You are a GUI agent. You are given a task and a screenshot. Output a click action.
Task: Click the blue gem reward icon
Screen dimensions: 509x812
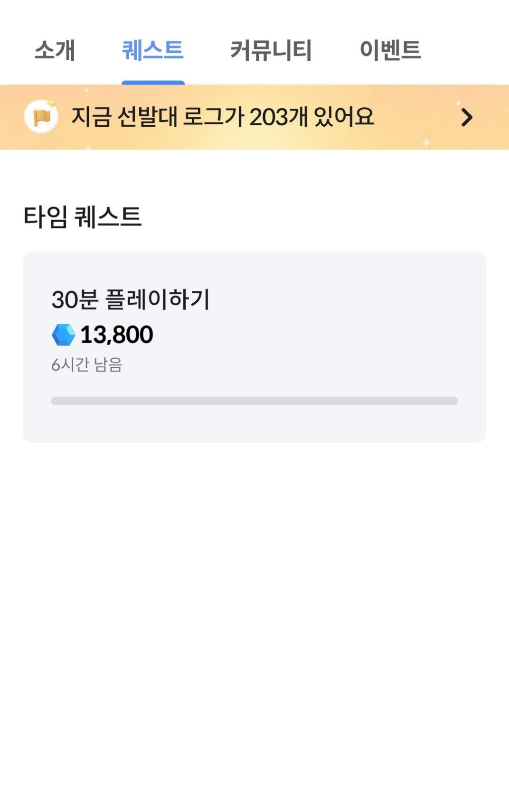click(x=63, y=335)
